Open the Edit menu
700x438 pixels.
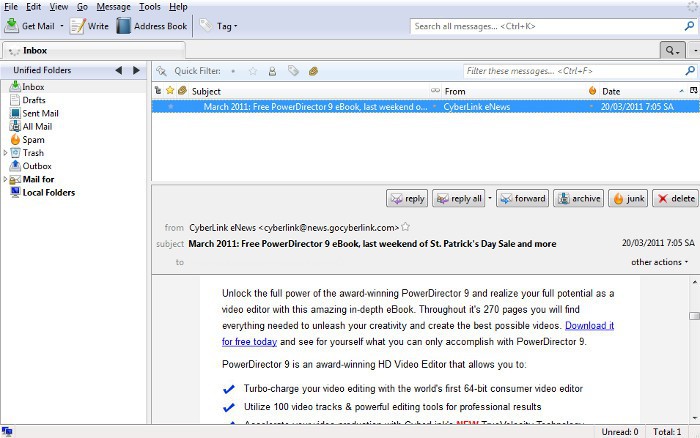[x=33, y=7]
